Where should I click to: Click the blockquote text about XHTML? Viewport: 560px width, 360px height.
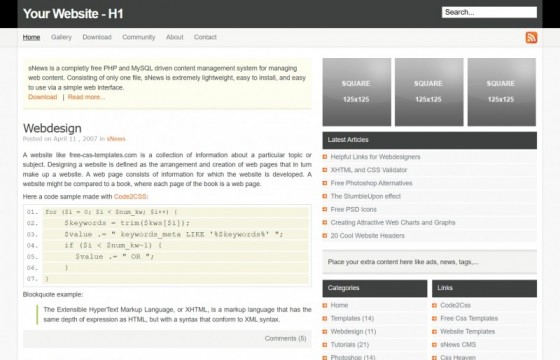click(x=177, y=314)
